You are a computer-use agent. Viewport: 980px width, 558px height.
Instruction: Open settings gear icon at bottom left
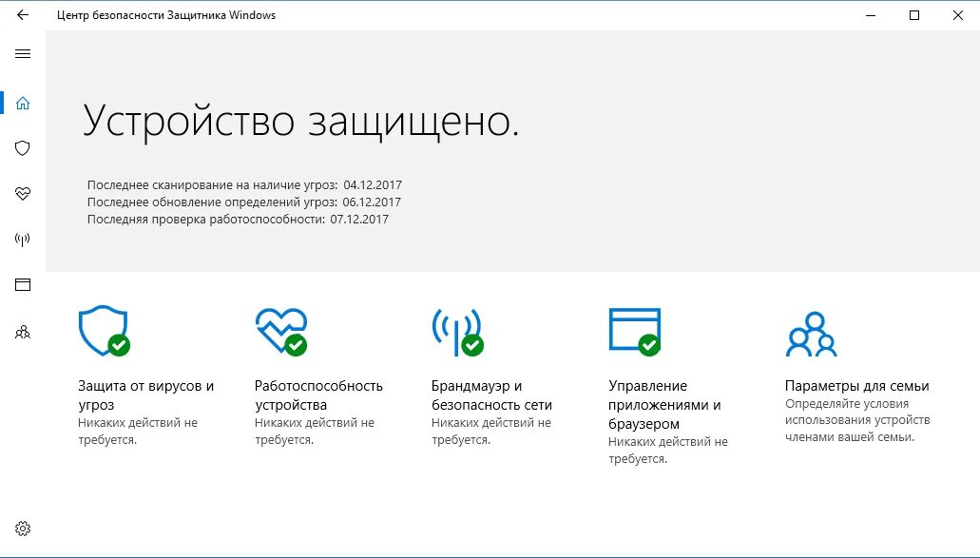[x=23, y=529]
